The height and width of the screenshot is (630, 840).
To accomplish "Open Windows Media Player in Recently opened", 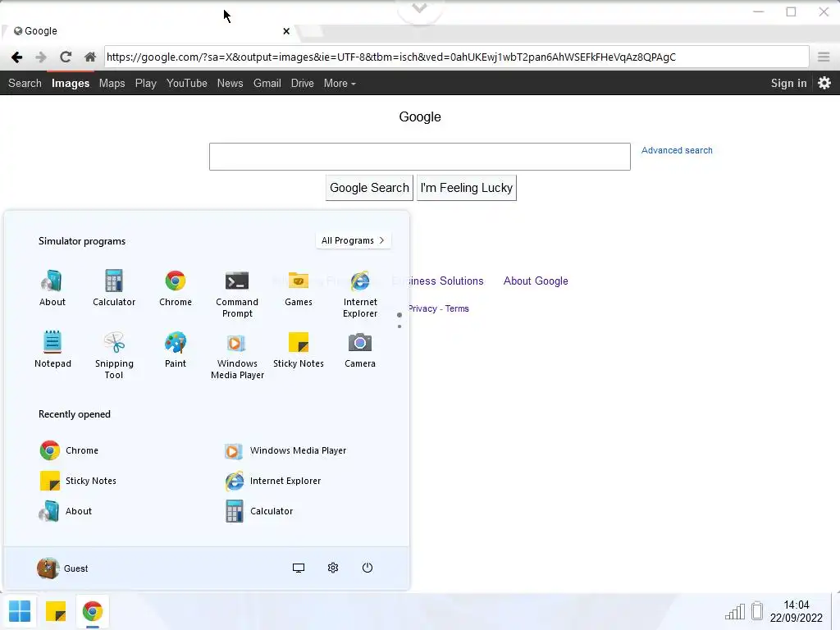I will (x=285, y=450).
